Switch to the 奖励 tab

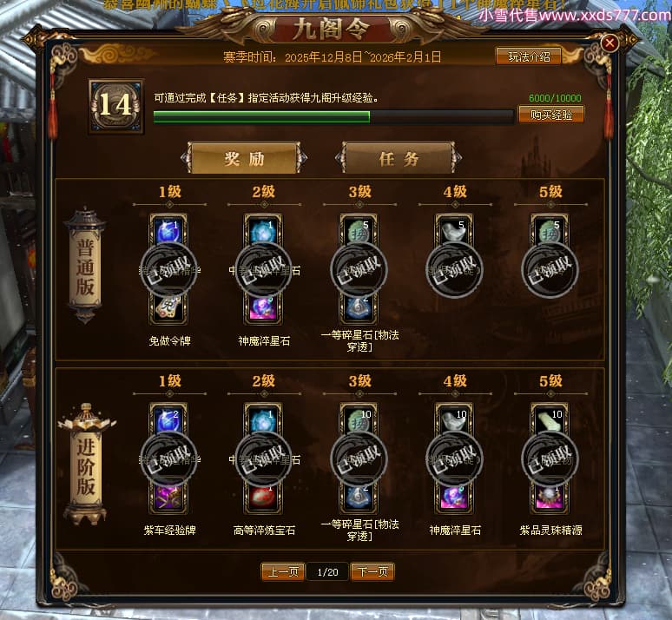244,158
